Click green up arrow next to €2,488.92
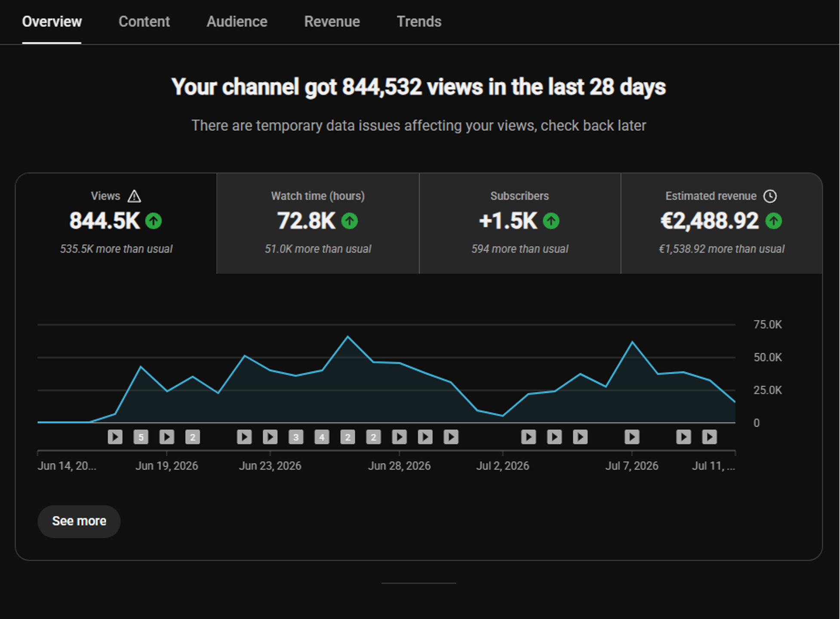The width and height of the screenshot is (840, 619). point(774,221)
